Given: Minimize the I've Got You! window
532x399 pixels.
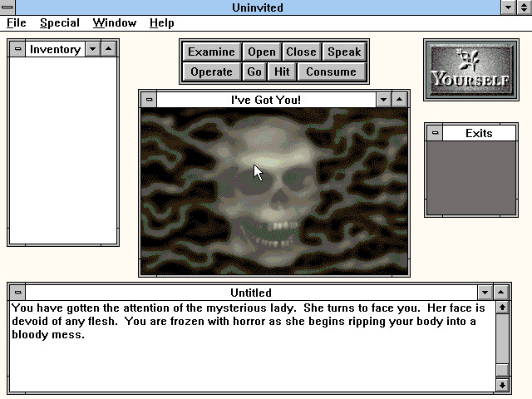Looking at the screenshot, I should 384,100.
